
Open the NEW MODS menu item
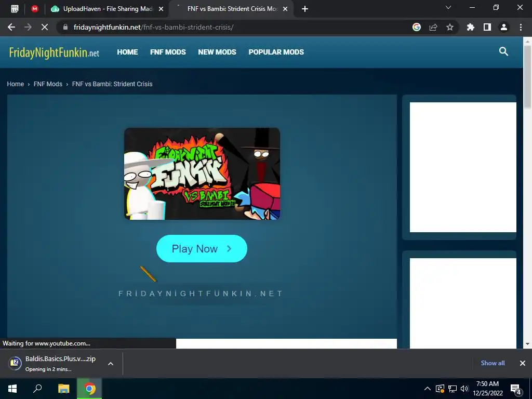tap(217, 52)
